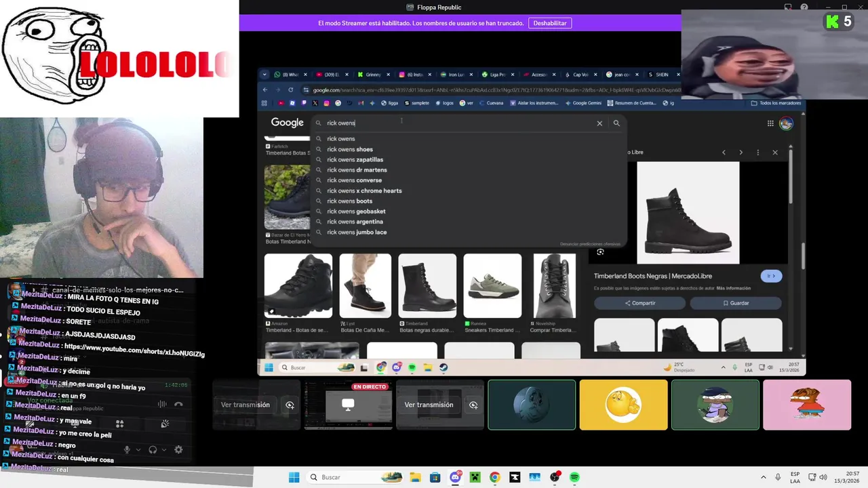Screen dimensions: 868x488
Task: Click the Compartir button
Action: click(640, 303)
